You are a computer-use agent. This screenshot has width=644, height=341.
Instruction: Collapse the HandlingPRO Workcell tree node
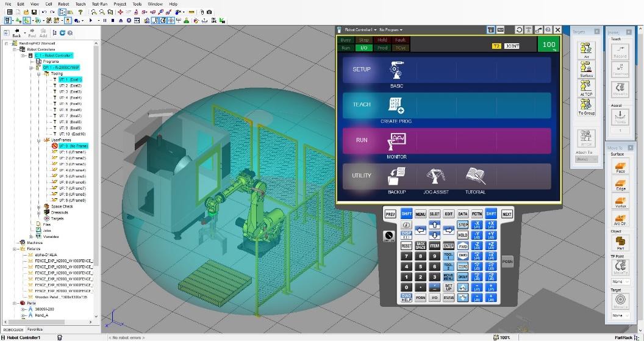pos(7,43)
